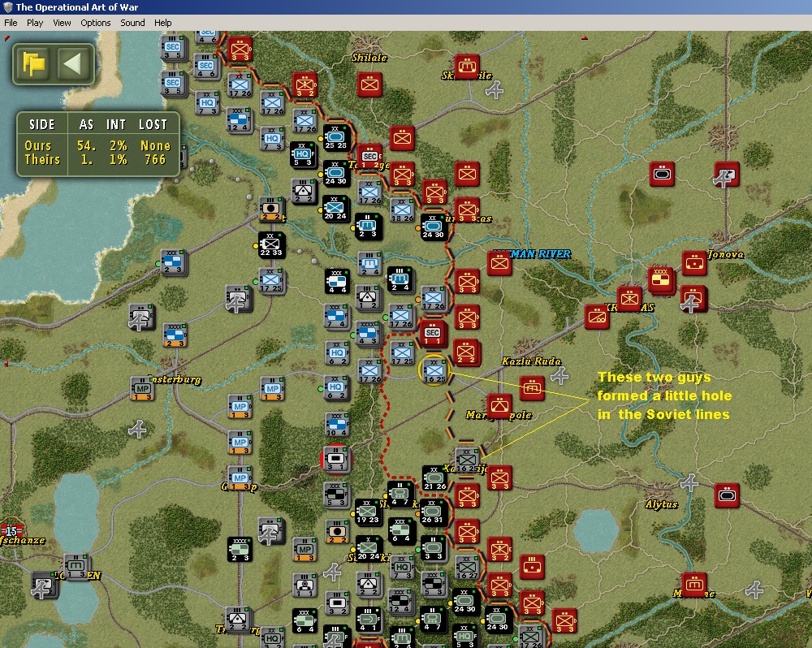This screenshot has height=648, width=812.
Task: Click the Ours assault strength value 54.
Action: coord(87,146)
